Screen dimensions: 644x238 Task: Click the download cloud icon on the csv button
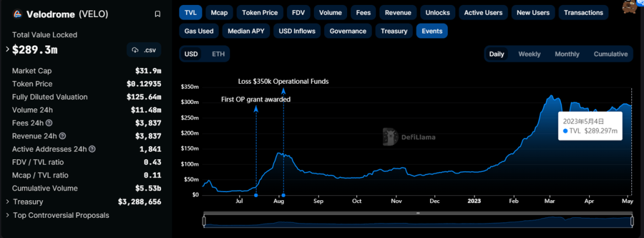[135, 50]
